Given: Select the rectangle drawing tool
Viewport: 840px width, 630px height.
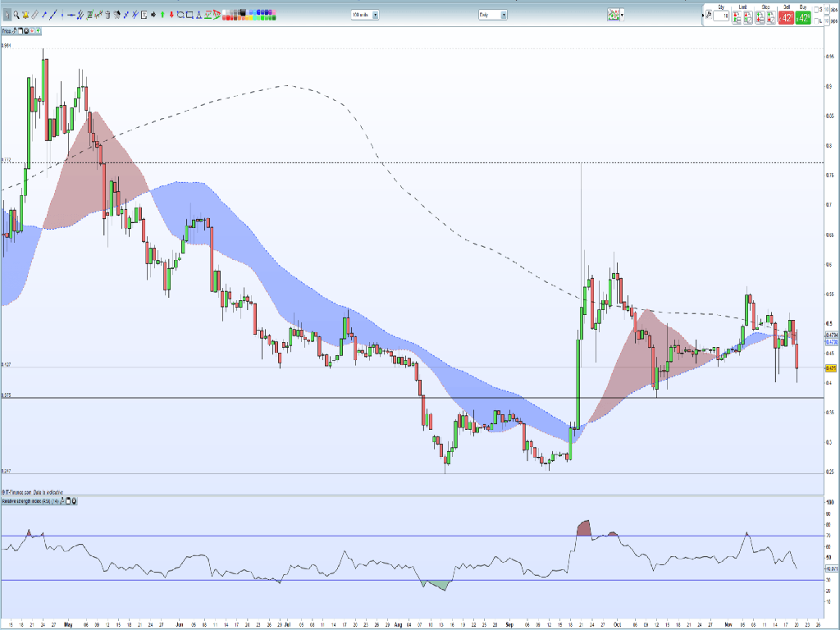Looking at the screenshot, I should pyautogui.click(x=191, y=15).
